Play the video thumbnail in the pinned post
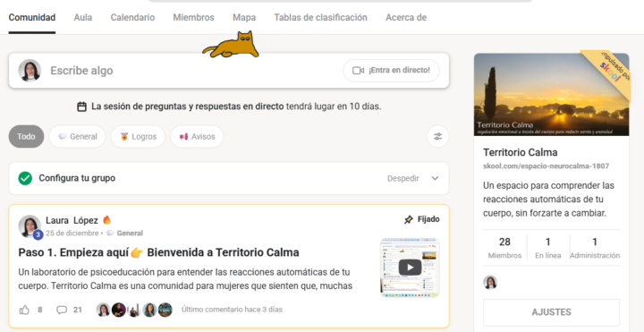644x332 pixels. [410, 268]
